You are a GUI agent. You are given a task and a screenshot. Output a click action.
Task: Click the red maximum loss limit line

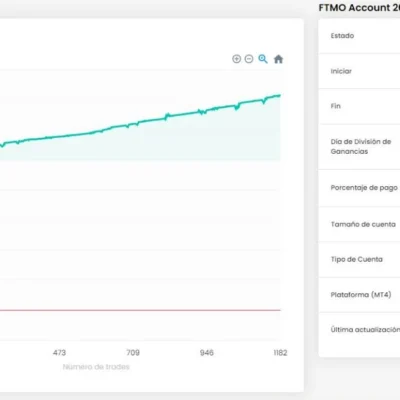point(140,310)
